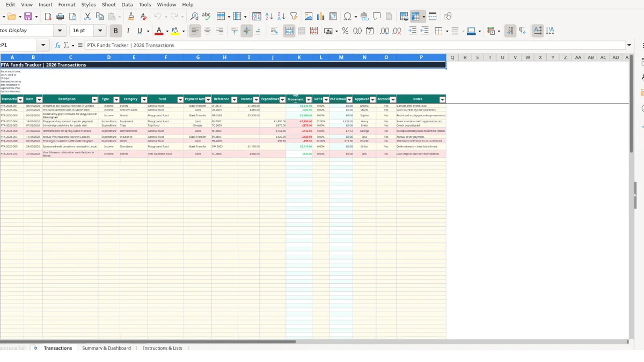Toggle Center Vertically alignment

click(x=247, y=31)
